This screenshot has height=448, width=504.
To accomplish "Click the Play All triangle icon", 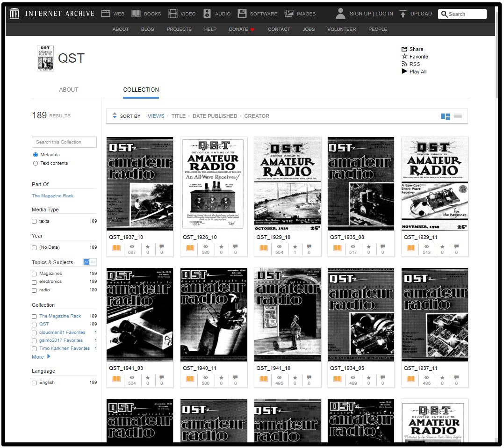I will coord(404,72).
